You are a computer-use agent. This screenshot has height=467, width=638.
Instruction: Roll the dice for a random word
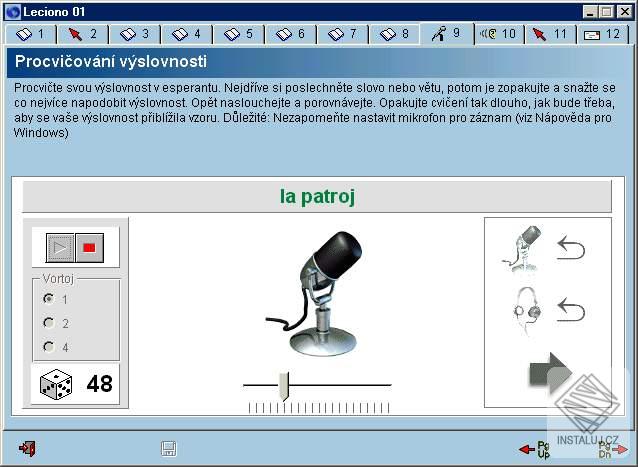56,384
